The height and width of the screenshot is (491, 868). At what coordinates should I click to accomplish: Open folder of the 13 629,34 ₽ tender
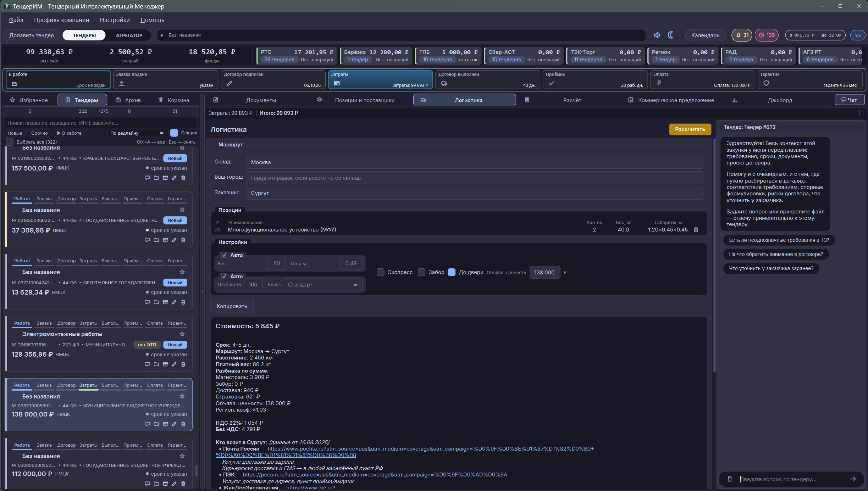(156, 302)
